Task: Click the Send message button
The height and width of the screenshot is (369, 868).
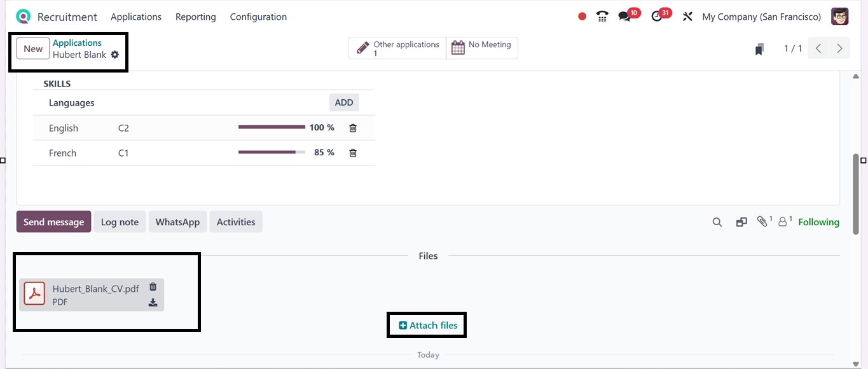Action: [53, 222]
